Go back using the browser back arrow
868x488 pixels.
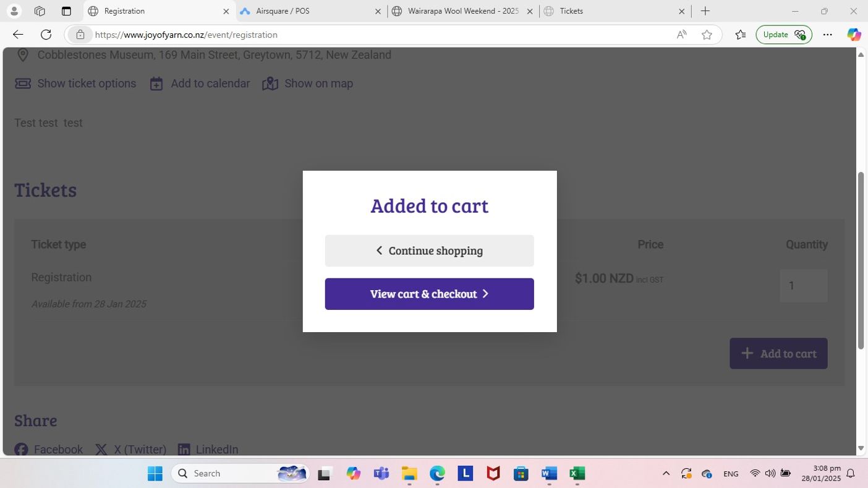click(18, 35)
